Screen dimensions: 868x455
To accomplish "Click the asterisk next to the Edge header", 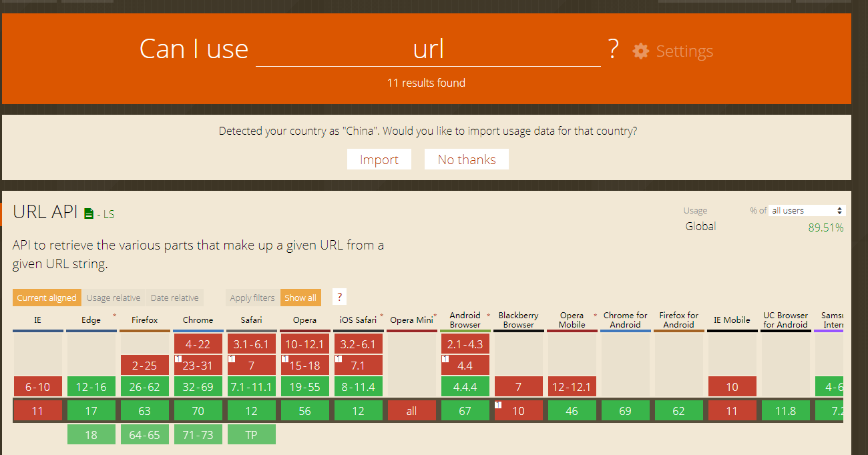I will 114,316.
